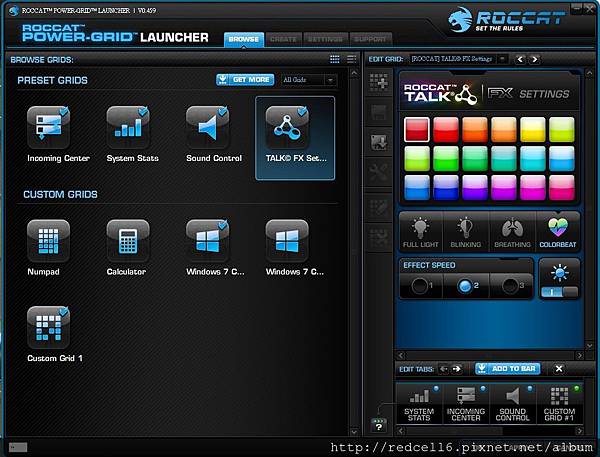The width and height of the screenshot is (600, 457).
Task: Click the Get More button
Action: (x=245, y=80)
